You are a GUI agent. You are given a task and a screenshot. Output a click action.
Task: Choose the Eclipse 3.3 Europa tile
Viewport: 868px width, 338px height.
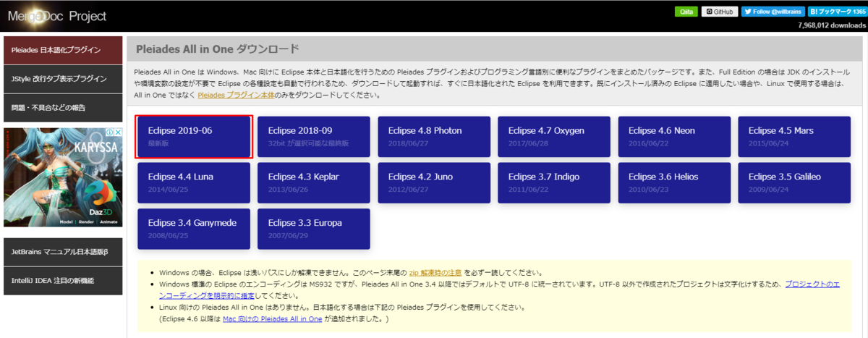pyautogui.click(x=314, y=229)
